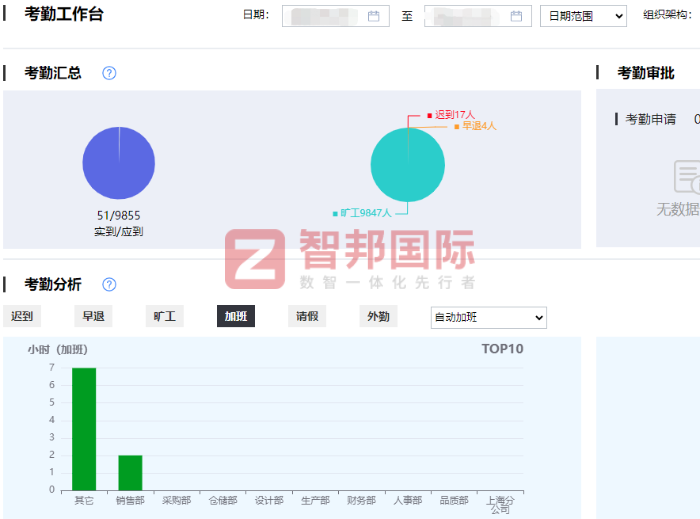
Task: Open the 外勤 analysis tab
Action: (378, 317)
